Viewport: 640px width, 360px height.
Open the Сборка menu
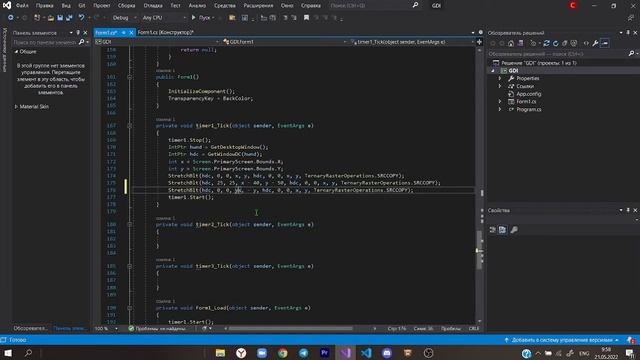tap(127, 6)
